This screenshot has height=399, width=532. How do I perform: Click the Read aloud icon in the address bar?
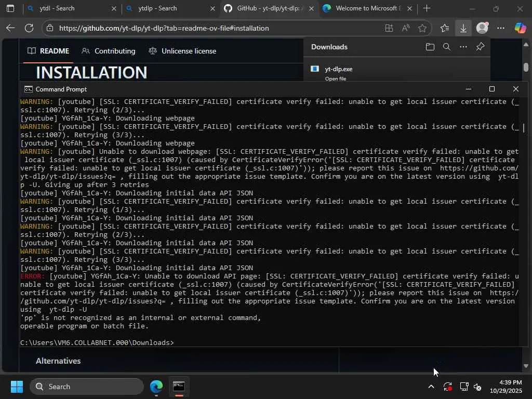coord(405,28)
